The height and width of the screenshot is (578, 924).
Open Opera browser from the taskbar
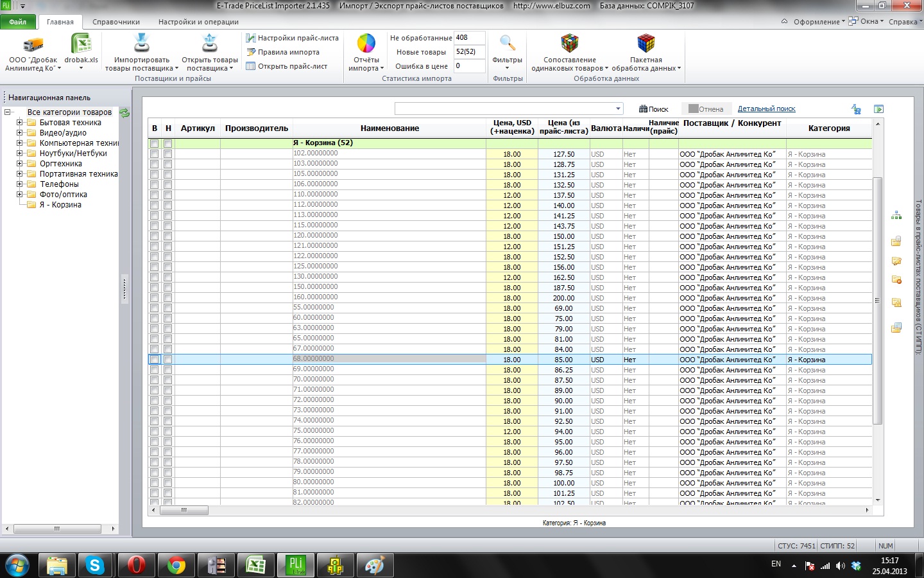pos(136,566)
